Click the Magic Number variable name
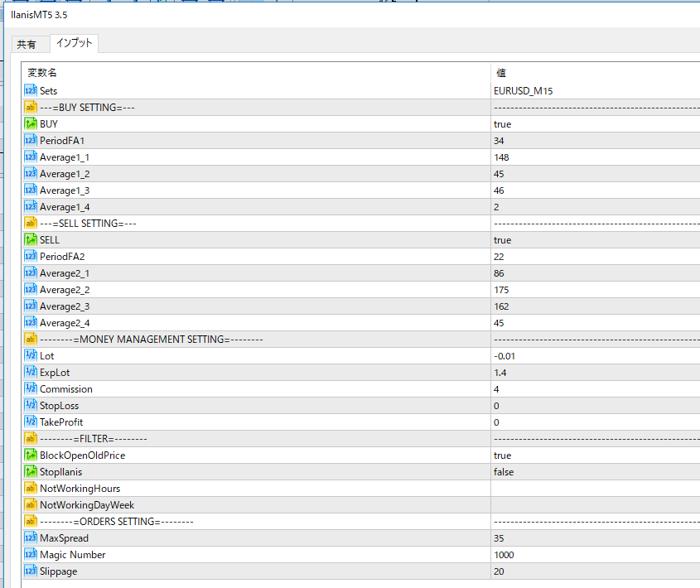 point(72,555)
